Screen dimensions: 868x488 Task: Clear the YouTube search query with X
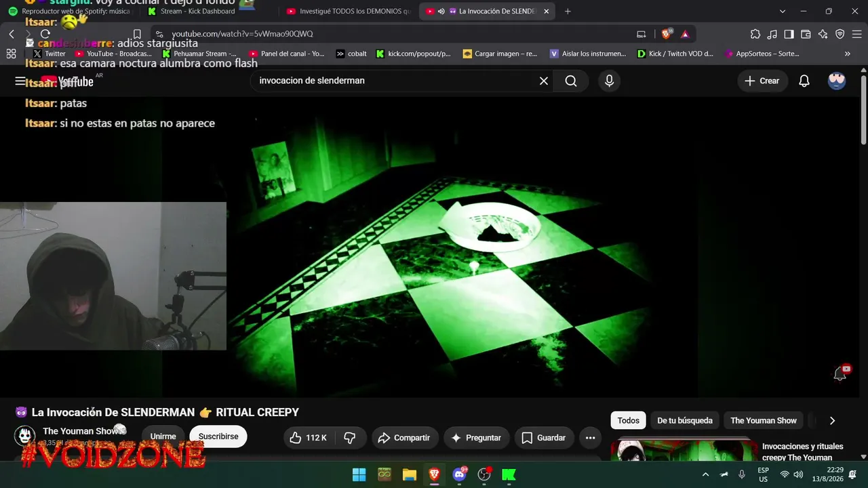point(543,81)
